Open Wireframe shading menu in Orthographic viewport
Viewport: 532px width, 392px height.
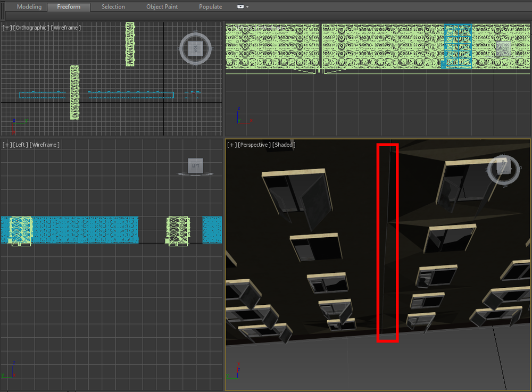(66, 28)
